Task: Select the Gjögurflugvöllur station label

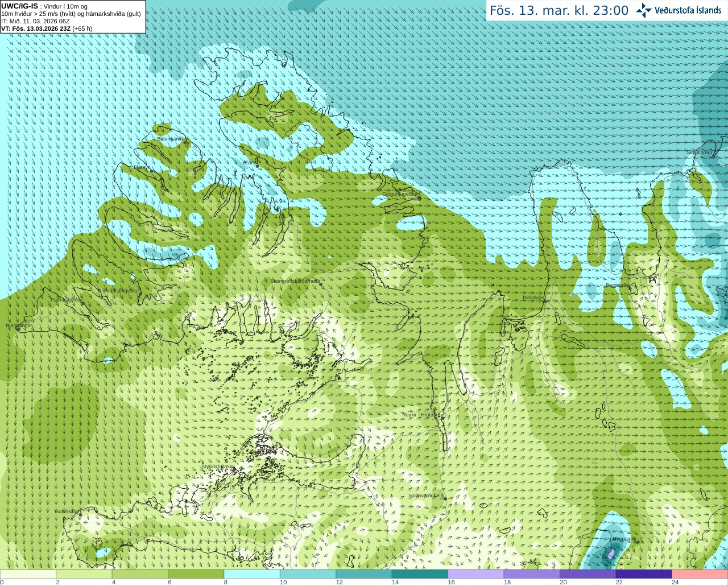Action: (399, 194)
